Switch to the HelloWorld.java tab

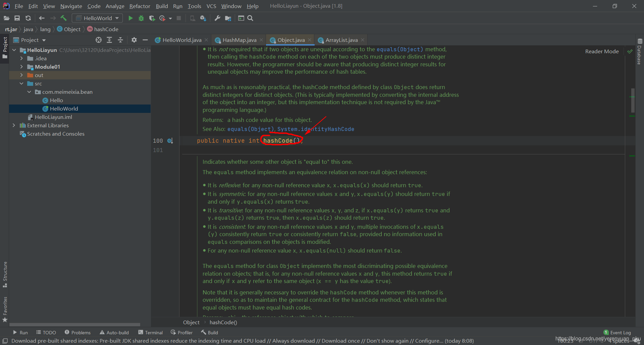(182, 40)
